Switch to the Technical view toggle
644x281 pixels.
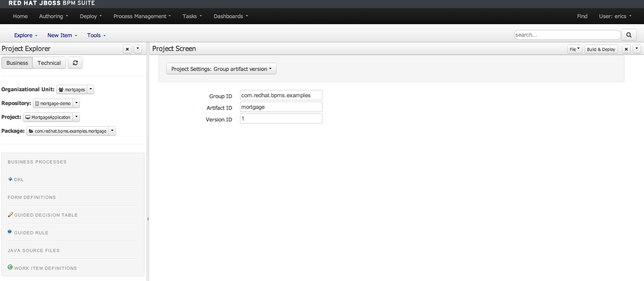49,63
